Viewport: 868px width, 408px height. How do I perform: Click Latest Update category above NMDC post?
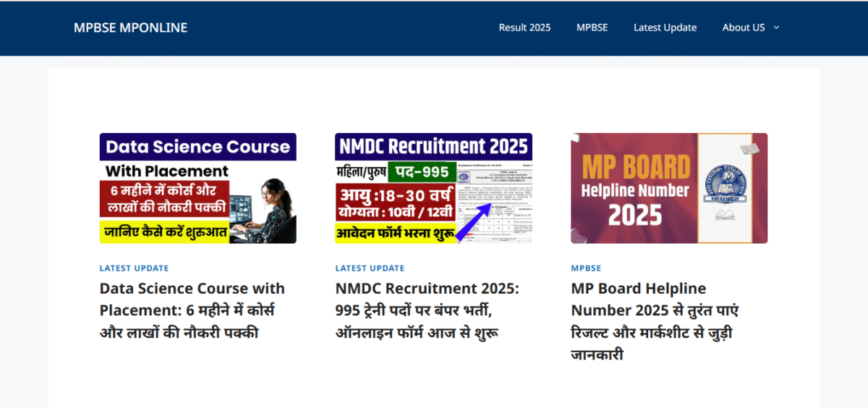pyautogui.click(x=370, y=268)
